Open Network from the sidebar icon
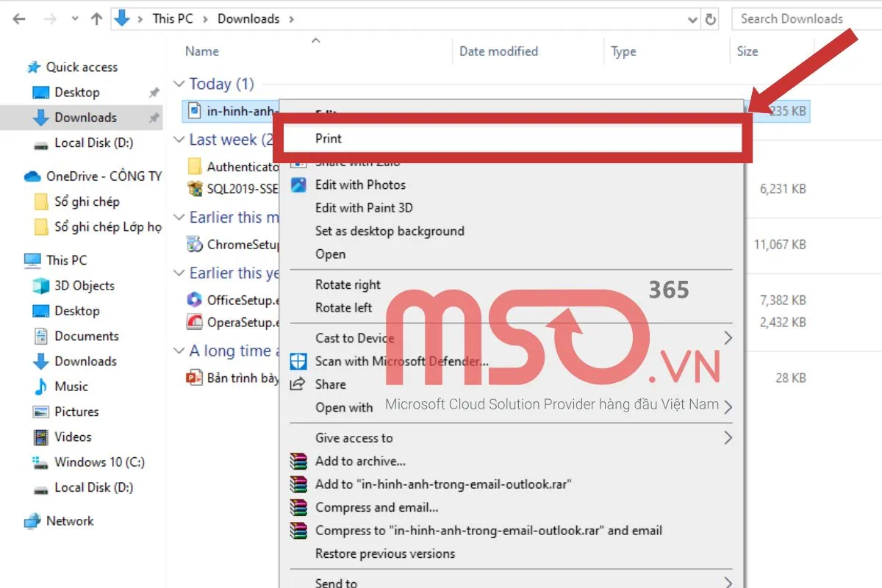Image resolution: width=882 pixels, height=588 pixels. [32, 521]
